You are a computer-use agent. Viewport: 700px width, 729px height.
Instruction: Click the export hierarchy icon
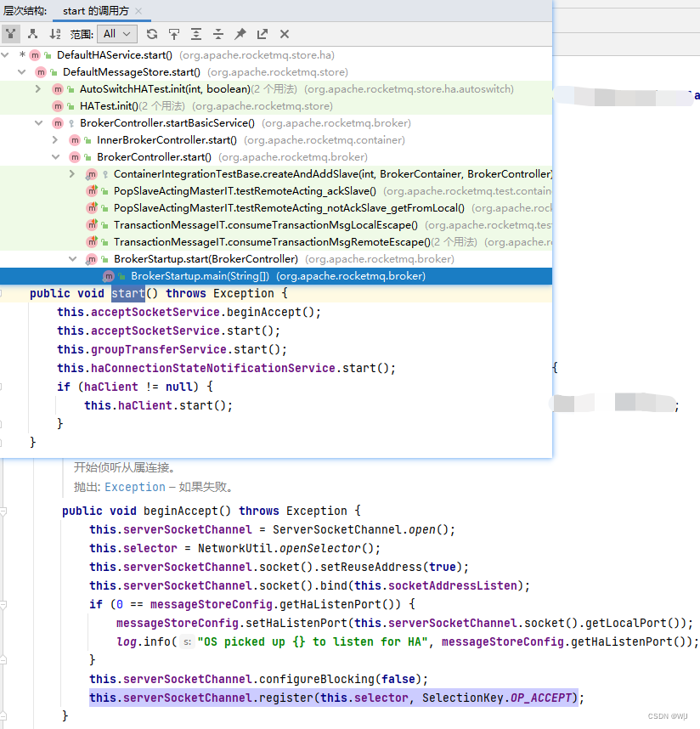[x=262, y=34]
